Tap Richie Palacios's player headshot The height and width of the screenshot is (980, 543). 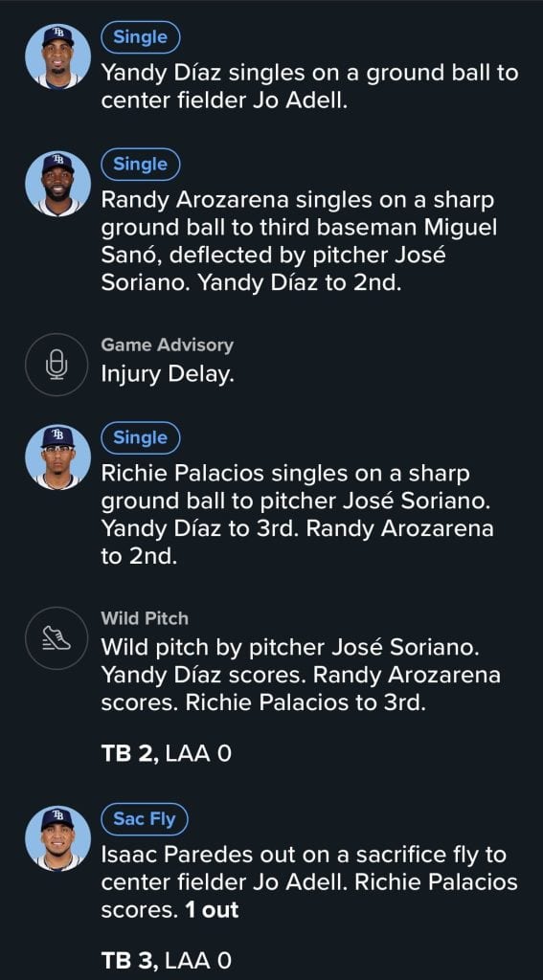coord(57,457)
